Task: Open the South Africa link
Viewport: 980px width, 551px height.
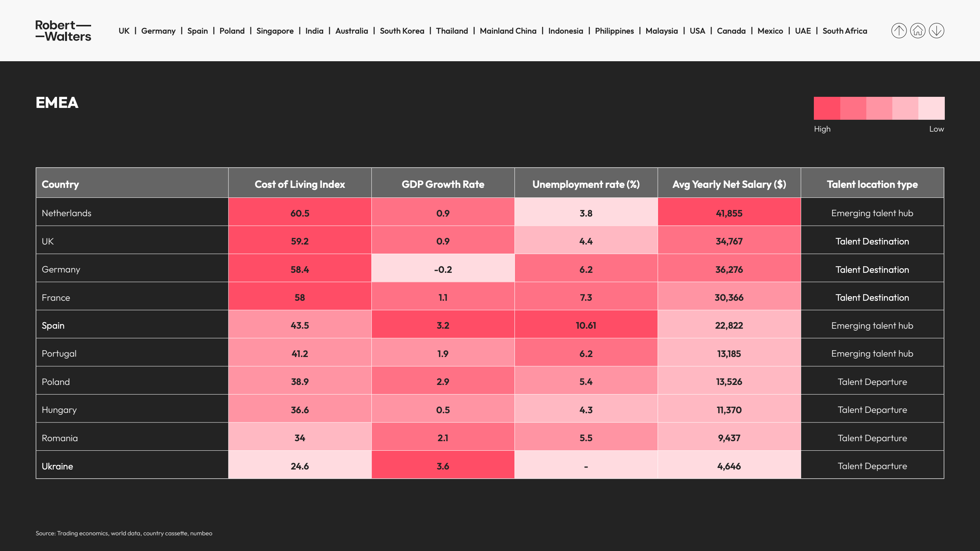Action: [844, 31]
